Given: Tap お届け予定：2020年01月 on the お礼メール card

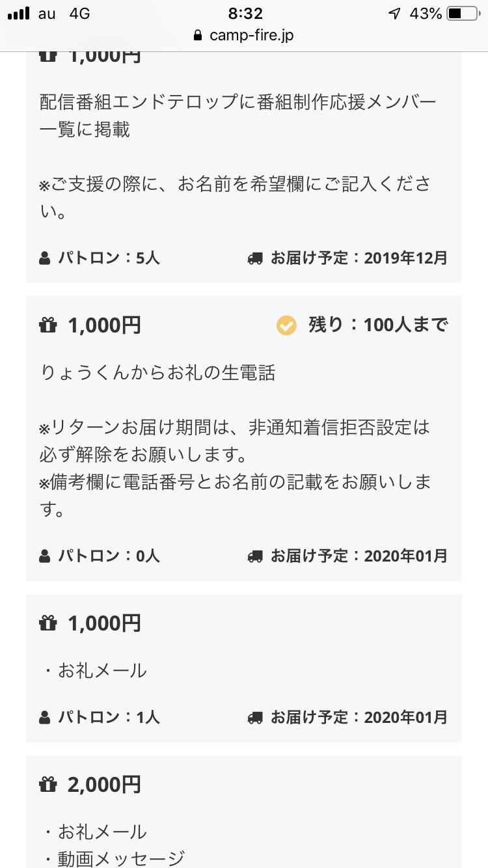Looking at the screenshot, I should [x=359, y=718].
